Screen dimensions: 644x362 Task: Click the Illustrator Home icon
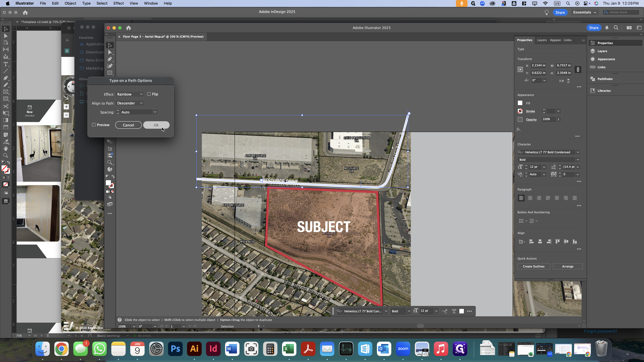click(x=129, y=28)
